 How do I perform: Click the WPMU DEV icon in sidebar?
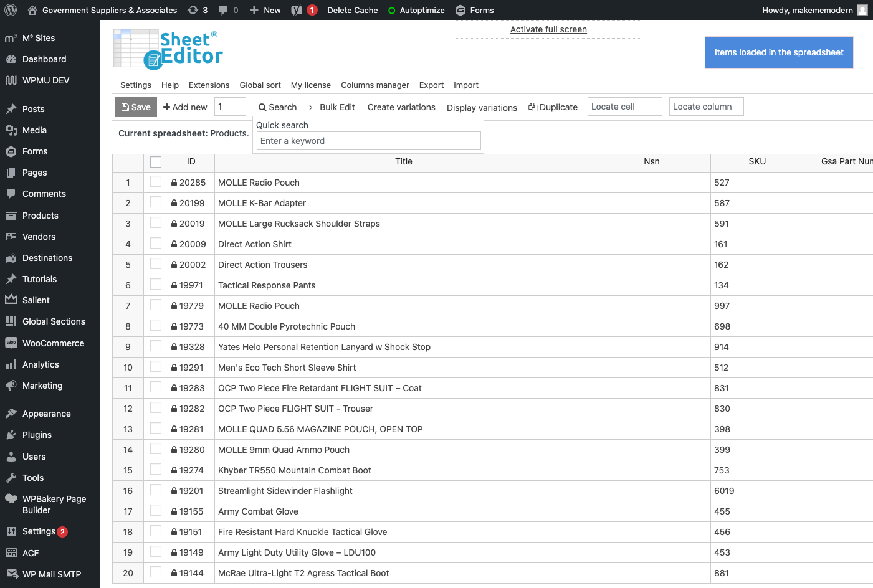[11, 80]
